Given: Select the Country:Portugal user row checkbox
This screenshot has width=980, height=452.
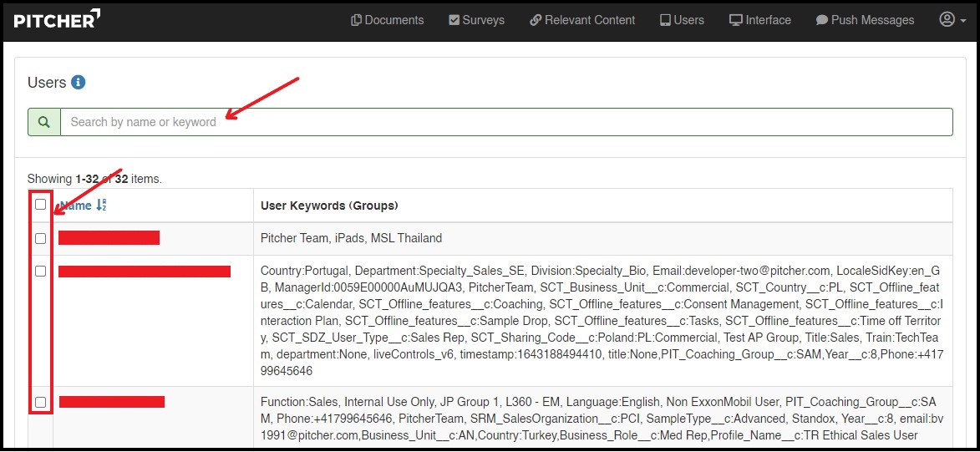Looking at the screenshot, I should point(40,272).
